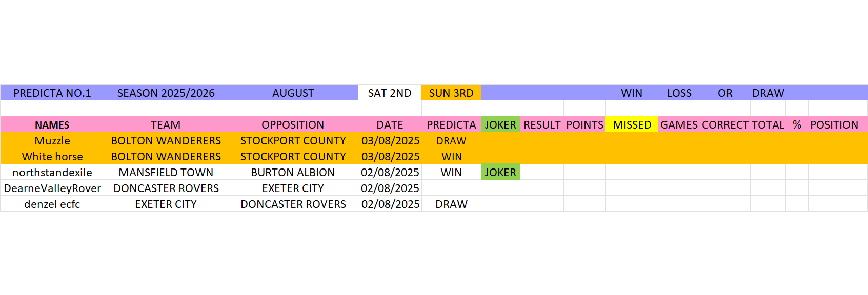This screenshot has height=295, width=868.
Task: Click the denzel ecfc name cell
Action: pyautogui.click(x=52, y=204)
